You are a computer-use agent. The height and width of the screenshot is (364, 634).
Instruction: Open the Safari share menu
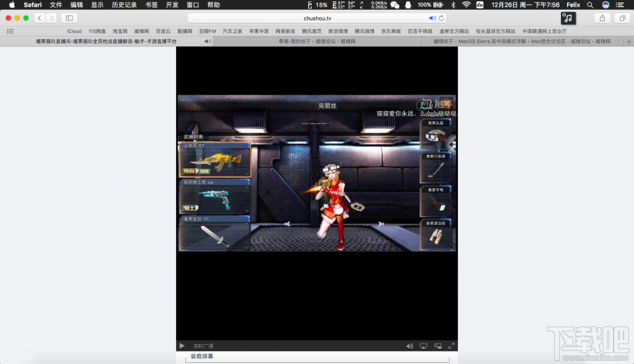(x=602, y=19)
